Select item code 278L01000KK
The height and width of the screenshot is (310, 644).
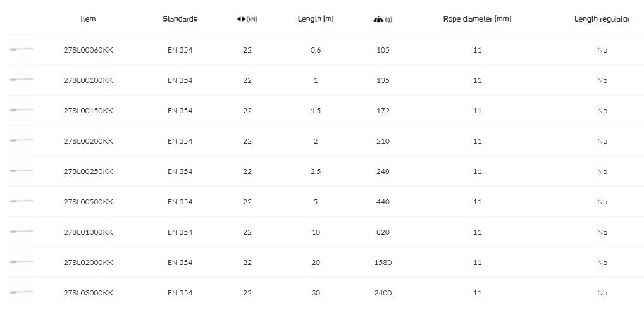pos(89,232)
